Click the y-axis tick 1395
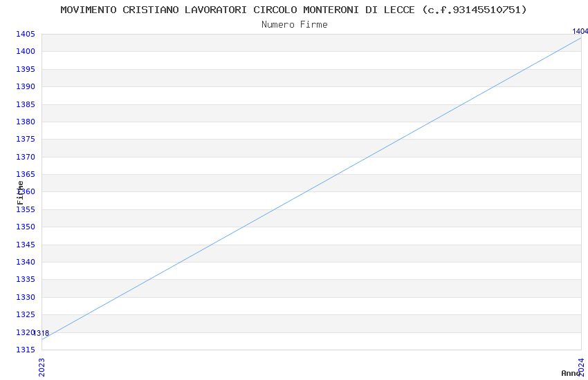The height and width of the screenshot is (380, 588). pos(26,69)
